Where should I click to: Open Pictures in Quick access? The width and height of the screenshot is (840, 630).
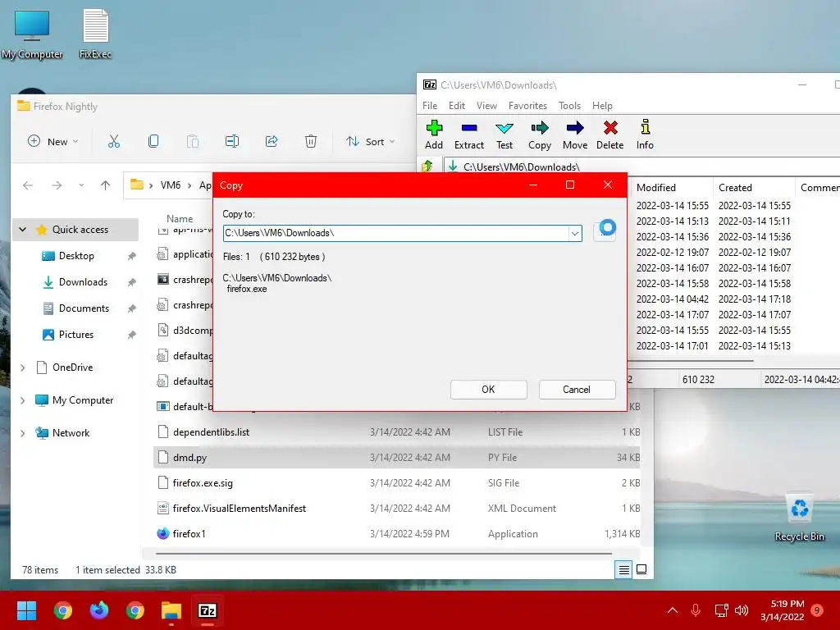(x=76, y=335)
